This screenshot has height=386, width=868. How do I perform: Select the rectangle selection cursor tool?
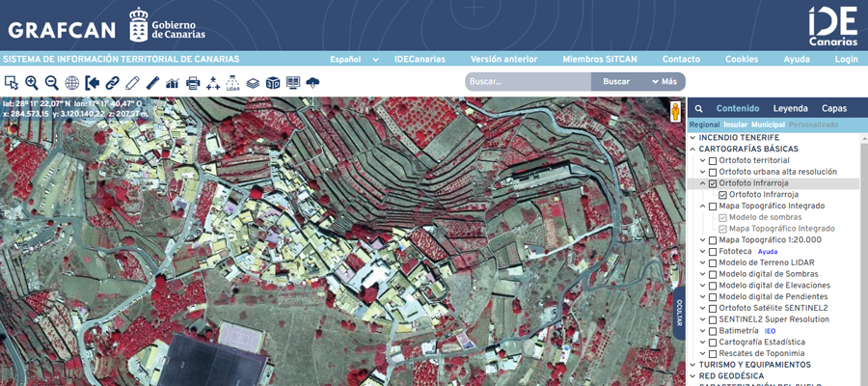[11, 83]
